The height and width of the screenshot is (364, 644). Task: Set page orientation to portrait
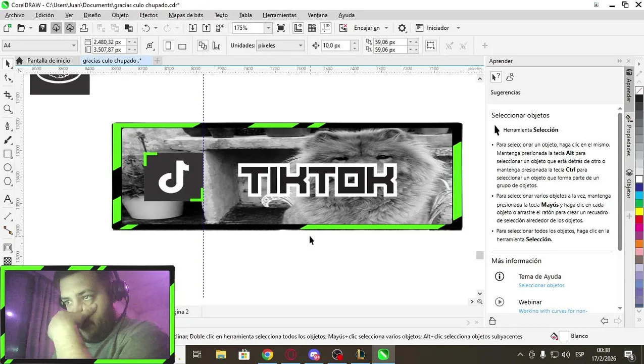[x=168, y=46]
